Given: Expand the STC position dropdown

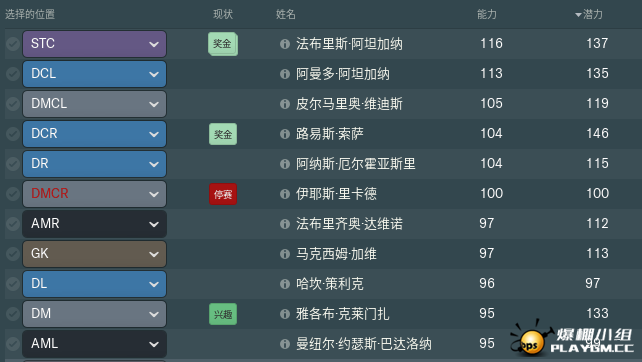Looking at the screenshot, I should (x=95, y=44).
